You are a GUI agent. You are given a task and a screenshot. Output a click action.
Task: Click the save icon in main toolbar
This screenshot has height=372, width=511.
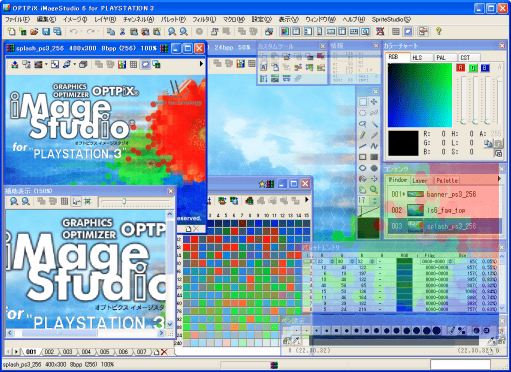(46, 32)
